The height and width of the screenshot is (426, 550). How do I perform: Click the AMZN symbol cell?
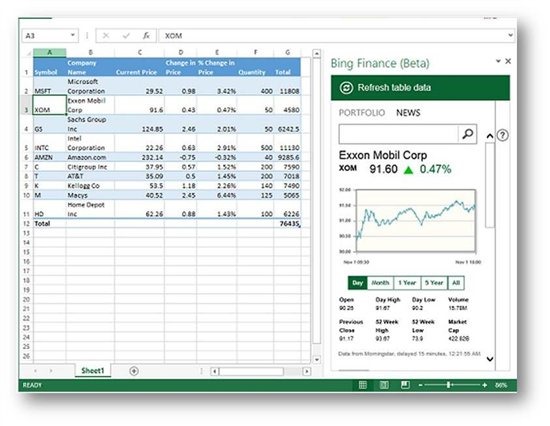tap(49, 157)
